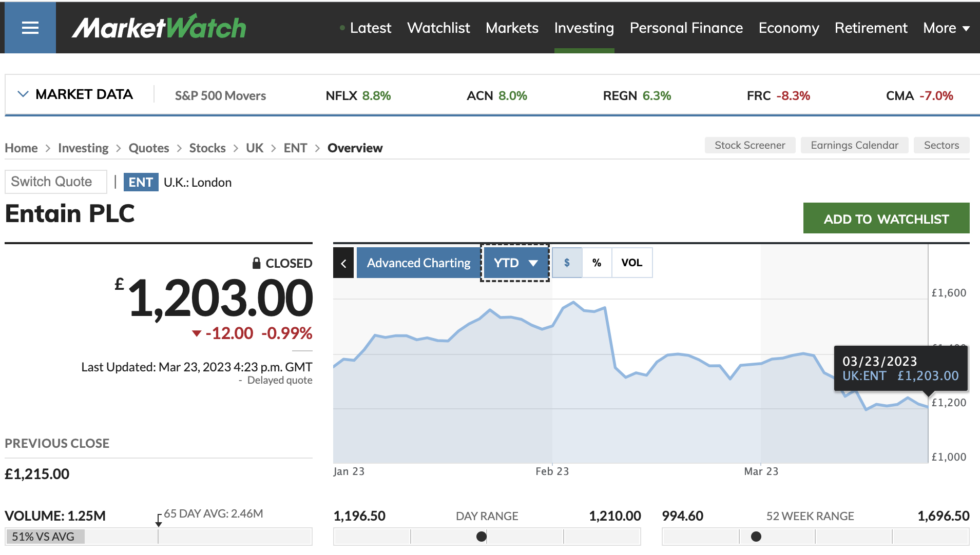Click Investing breadcrumb link

[x=83, y=148]
